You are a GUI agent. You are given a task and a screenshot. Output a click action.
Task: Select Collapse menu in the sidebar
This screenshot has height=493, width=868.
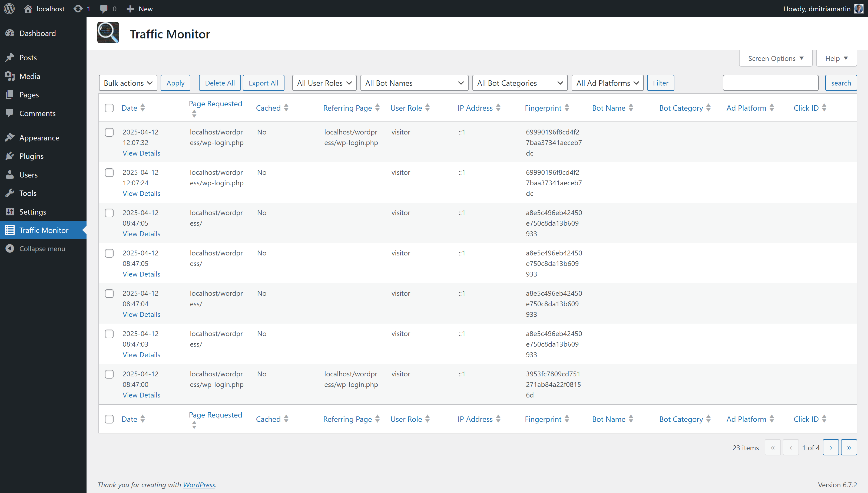coord(43,249)
